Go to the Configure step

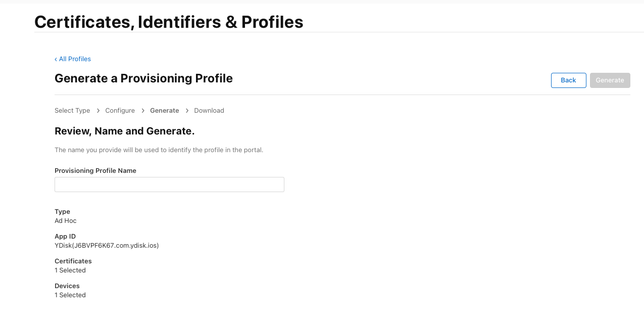(120, 111)
